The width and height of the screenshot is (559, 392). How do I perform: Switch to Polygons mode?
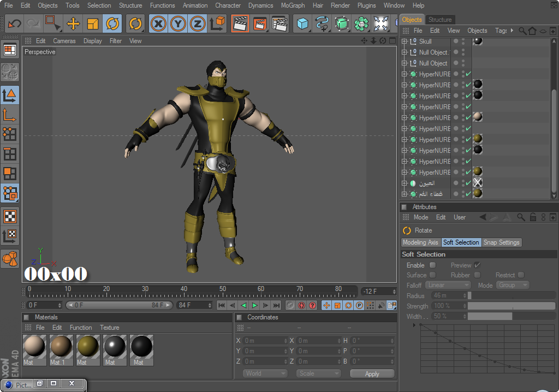10,174
